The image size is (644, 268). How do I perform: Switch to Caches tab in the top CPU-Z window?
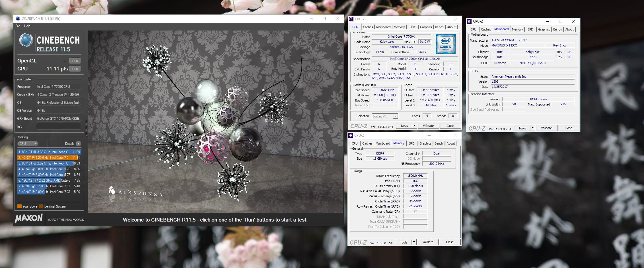(x=368, y=27)
